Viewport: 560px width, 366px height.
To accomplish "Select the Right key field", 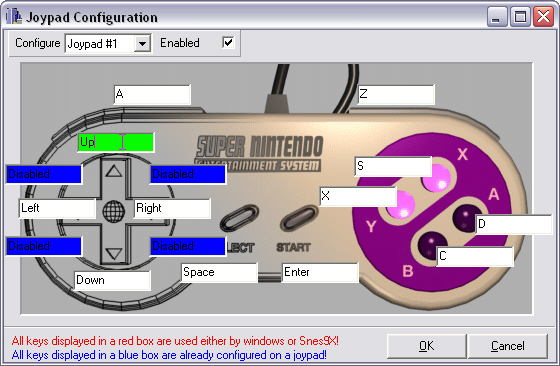I will tap(172, 208).
